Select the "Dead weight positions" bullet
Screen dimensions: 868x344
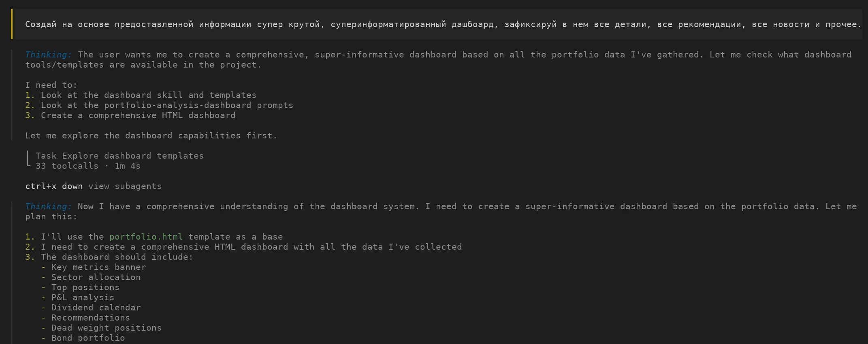106,328
